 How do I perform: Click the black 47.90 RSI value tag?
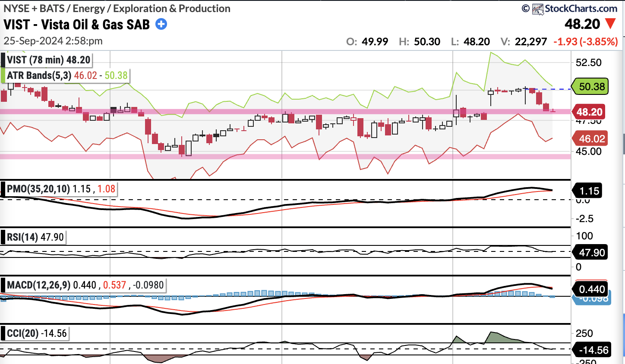590,252
